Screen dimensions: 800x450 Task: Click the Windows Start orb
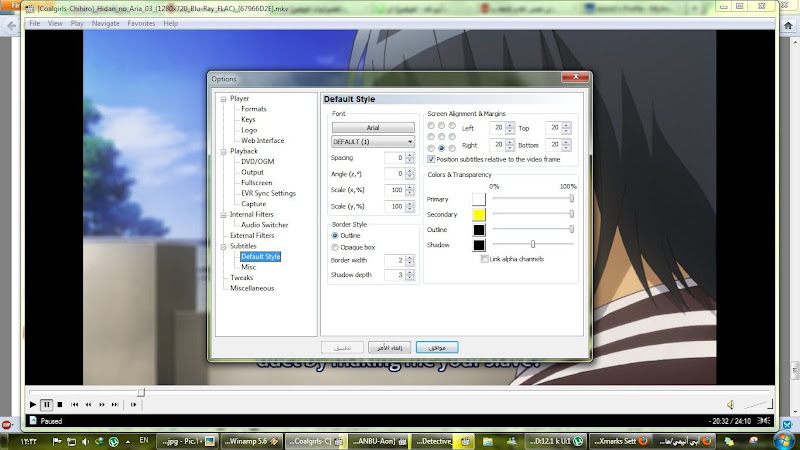tap(783, 440)
